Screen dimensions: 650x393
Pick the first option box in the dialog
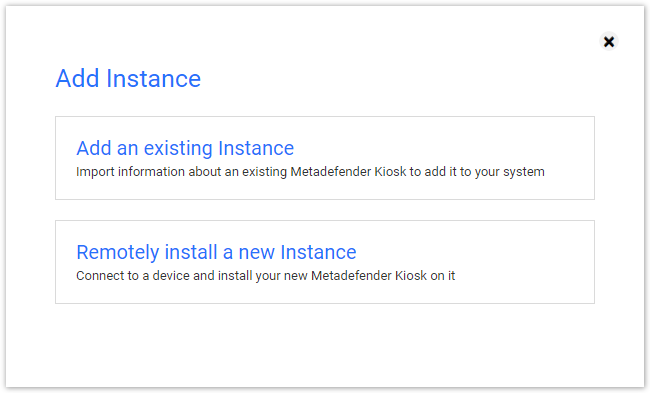coord(325,158)
